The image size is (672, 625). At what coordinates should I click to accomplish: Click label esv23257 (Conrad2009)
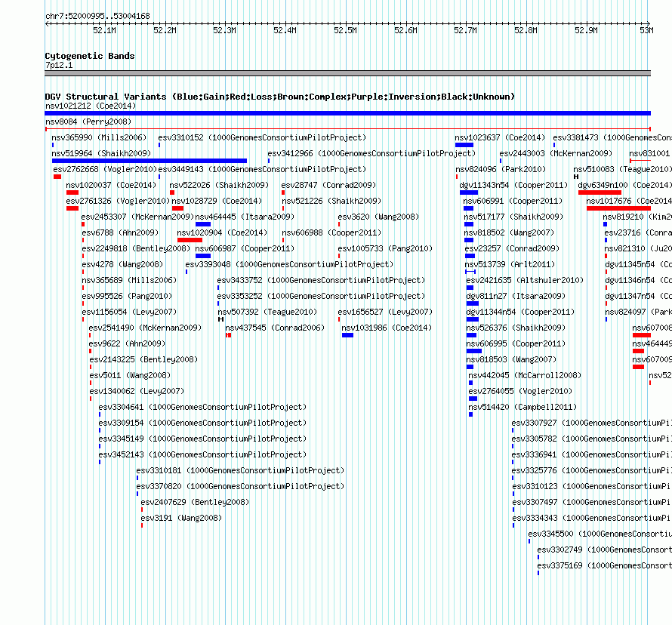coord(512,248)
